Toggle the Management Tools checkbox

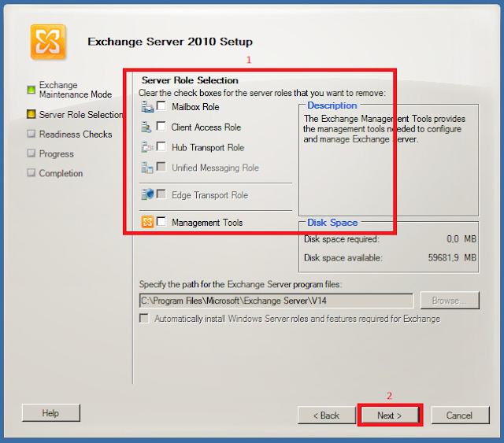pyautogui.click(x=161, y=221)
